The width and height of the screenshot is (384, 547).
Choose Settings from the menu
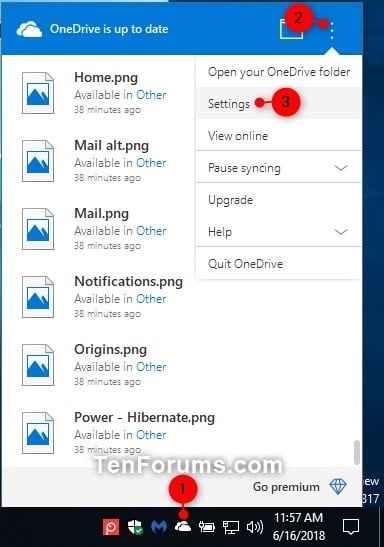coord(279,104)
